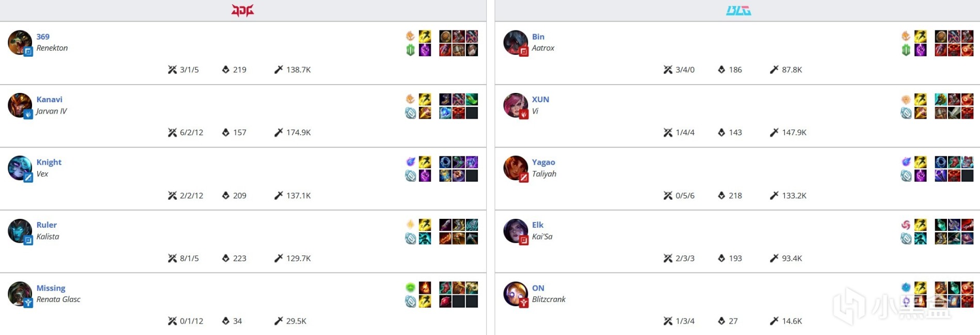Click Bin's Flash summoner spell icon
Viewport: 980px width, 335px height.
click(x=920, y=36)
